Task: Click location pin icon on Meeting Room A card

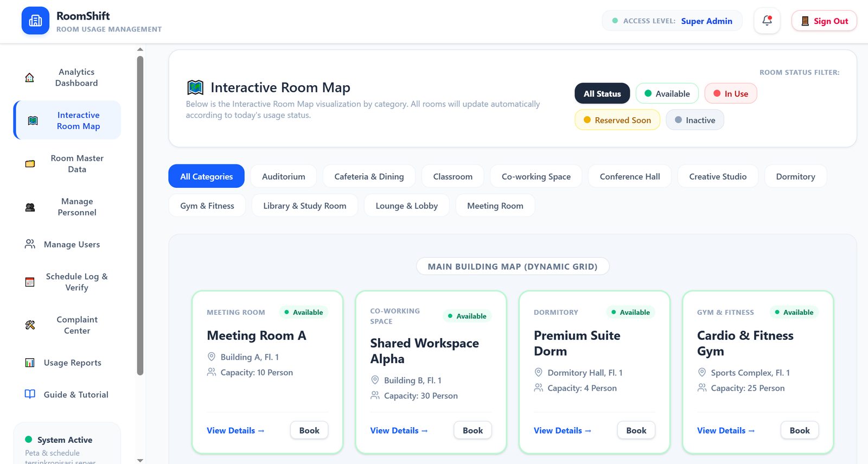Action: point(212,357)
